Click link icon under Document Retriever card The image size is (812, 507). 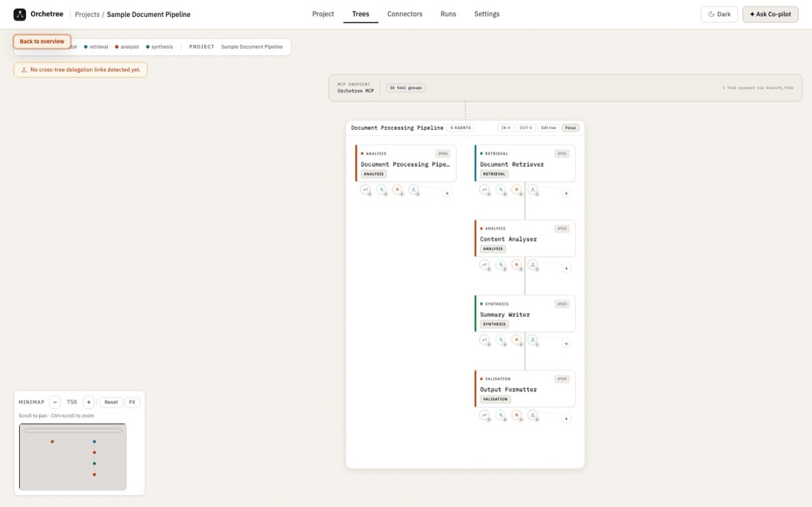[484, 190]
